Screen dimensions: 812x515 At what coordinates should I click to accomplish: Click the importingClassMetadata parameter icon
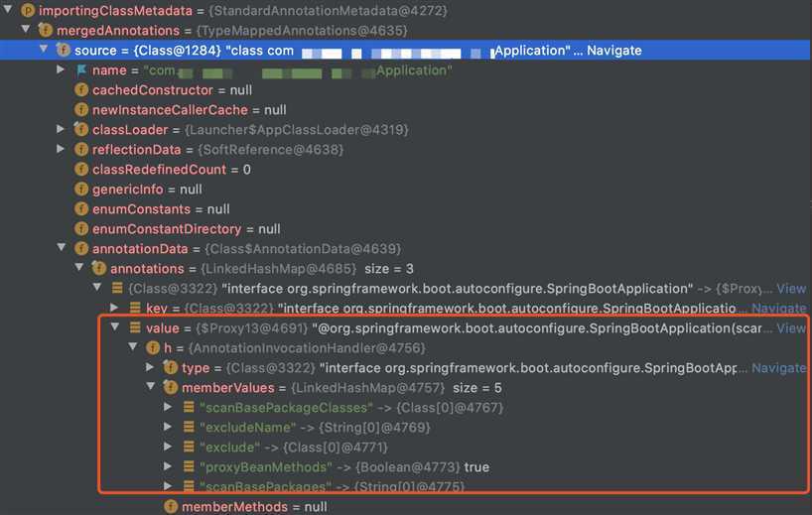[x=28, y=10]
